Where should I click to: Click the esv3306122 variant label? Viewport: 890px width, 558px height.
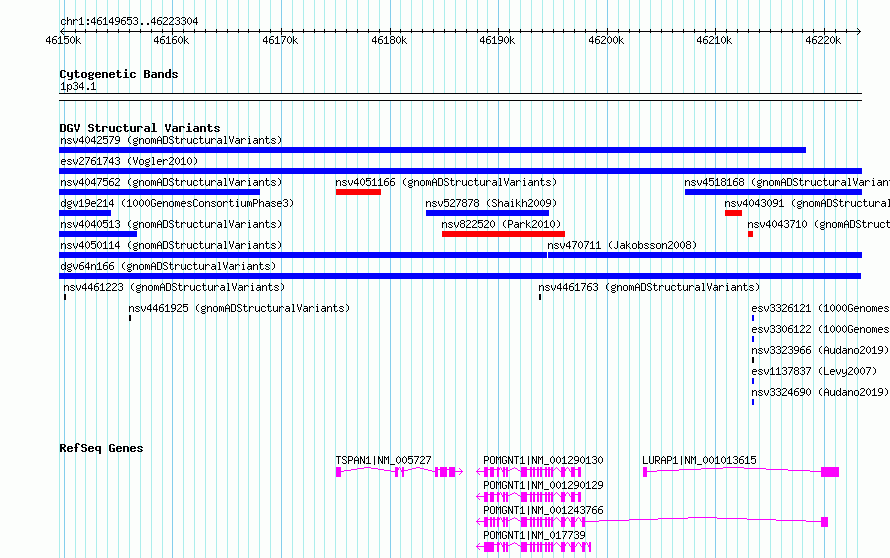click(x=820, y=329)
